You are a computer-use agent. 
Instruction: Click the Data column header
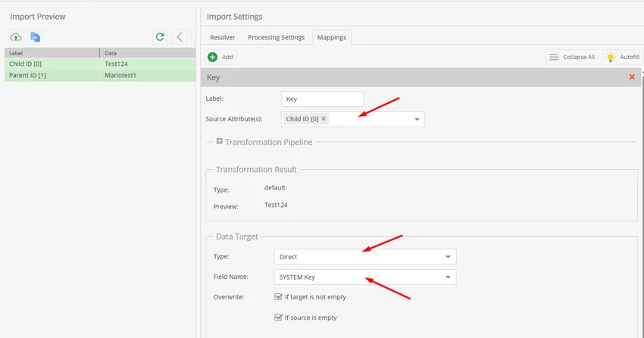(x=148, y=53)
